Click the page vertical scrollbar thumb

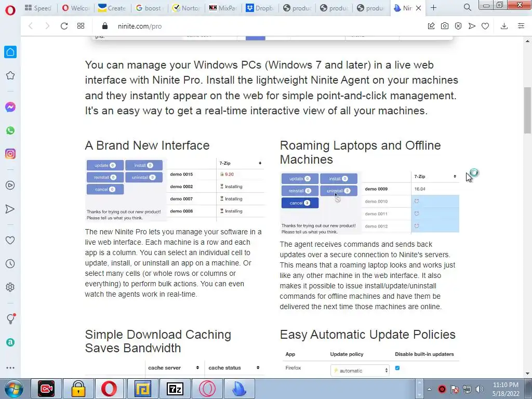[528, 111]
